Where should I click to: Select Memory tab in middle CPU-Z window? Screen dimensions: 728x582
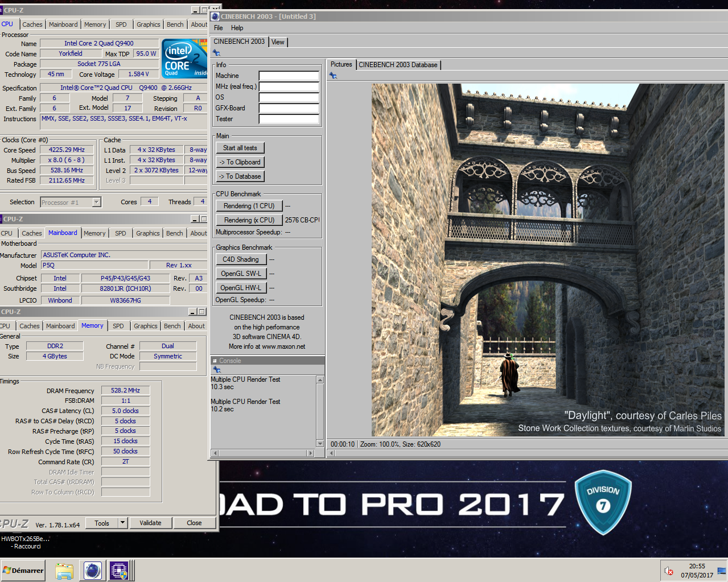(94, 233)
